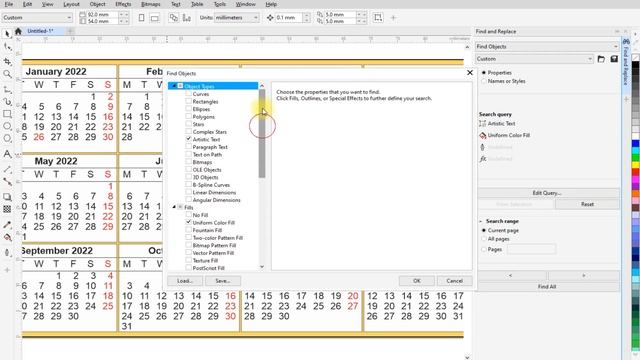640x360 pixels.
Task: Pick the blue swatch in the color palette
Action: (x=636, y=144)
